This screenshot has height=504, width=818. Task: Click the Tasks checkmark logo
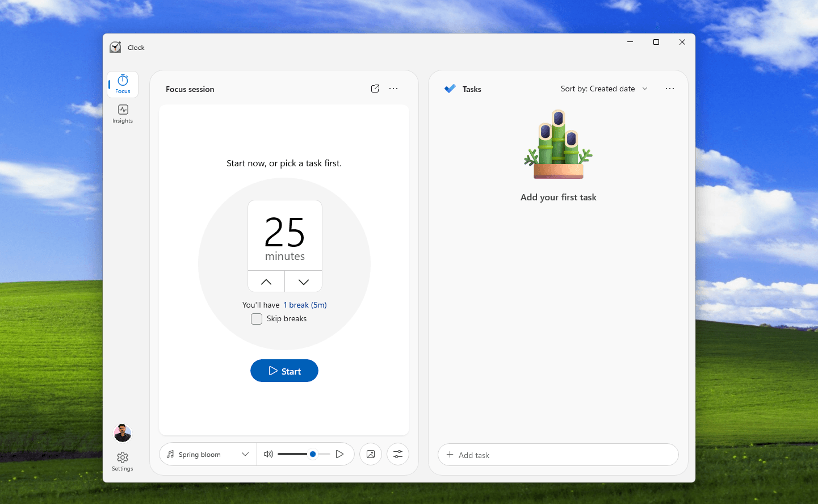[450, 89]
